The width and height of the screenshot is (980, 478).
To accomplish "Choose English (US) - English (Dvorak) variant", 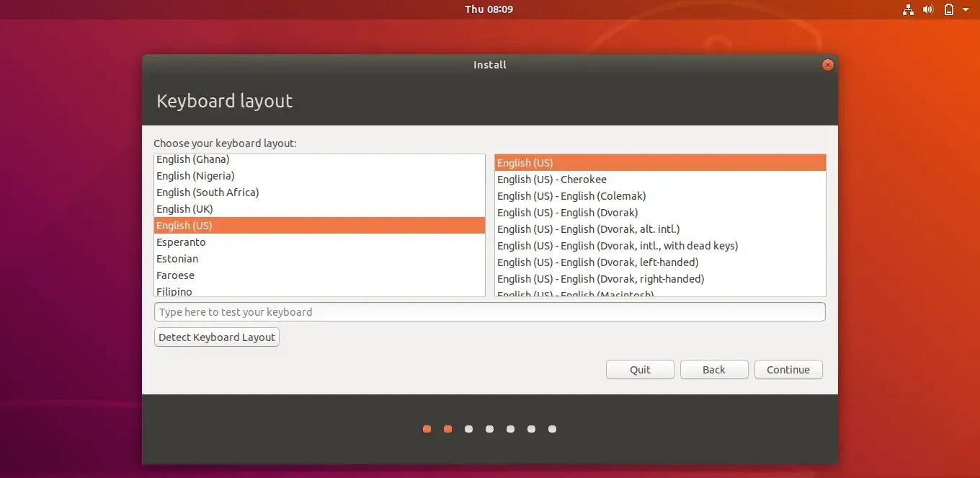I will [x=660, y=213].
